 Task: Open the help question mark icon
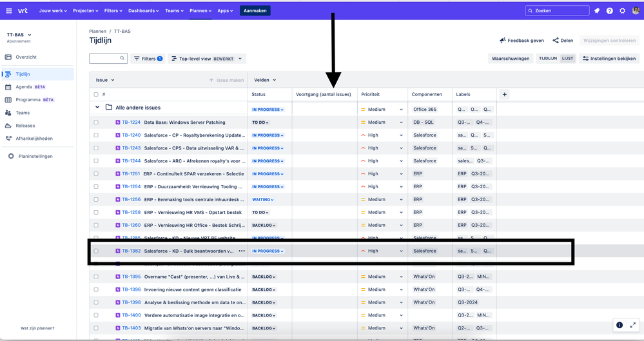609,11
